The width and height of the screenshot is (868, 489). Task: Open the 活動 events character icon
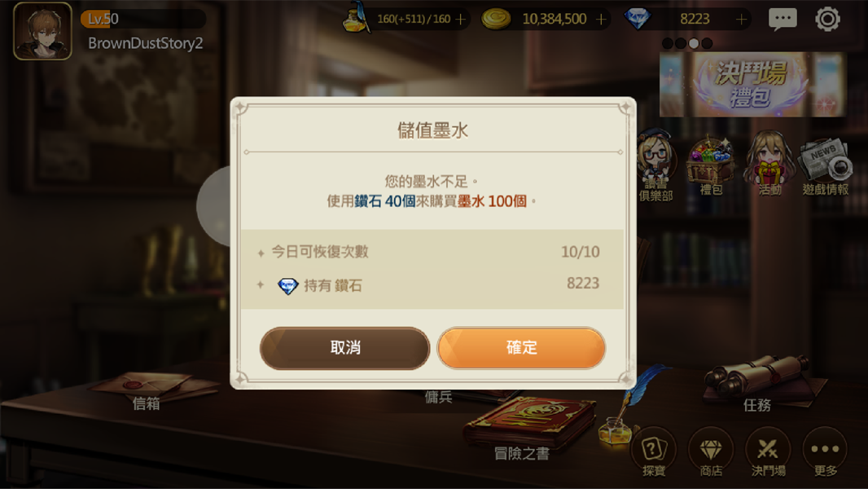769,164
